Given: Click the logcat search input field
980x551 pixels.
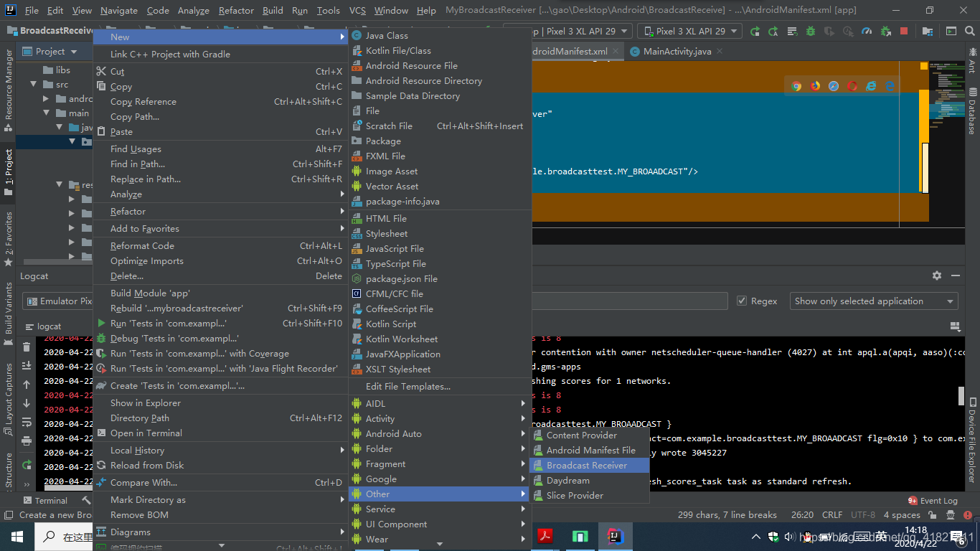Looking at the screenshot, I should 629,301.
